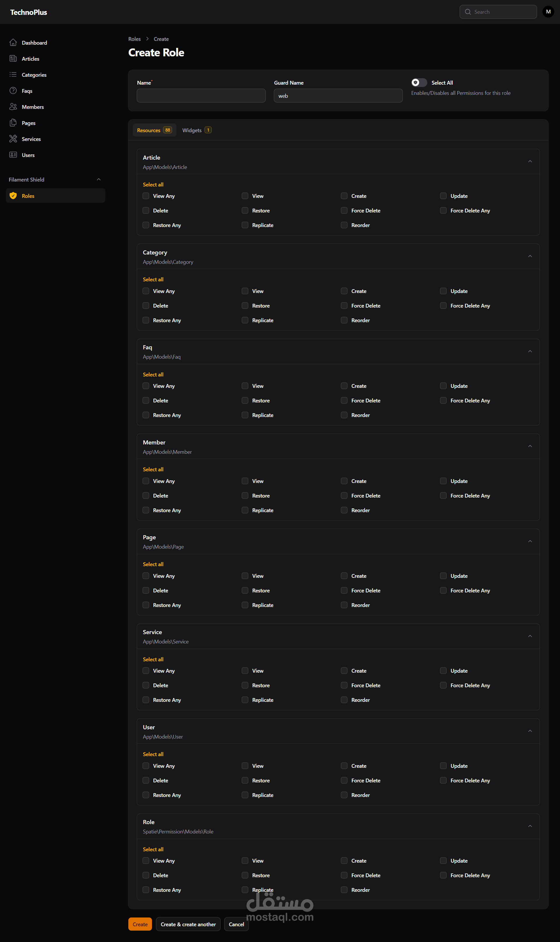Viewport: 560px width, 942px height.
Task: Click the Categories list icon
Action: [13, 75]
